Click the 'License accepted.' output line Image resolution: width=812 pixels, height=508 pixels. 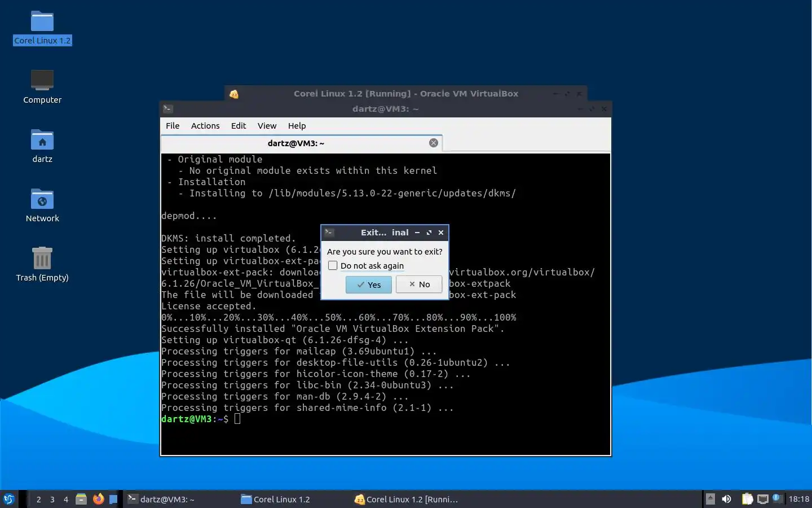click(x=209, y=306)
